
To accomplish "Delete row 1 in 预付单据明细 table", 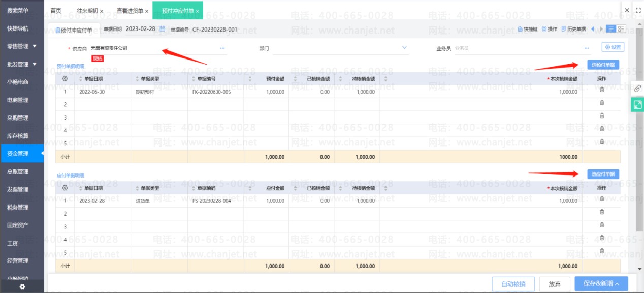I will pos(602,90).
